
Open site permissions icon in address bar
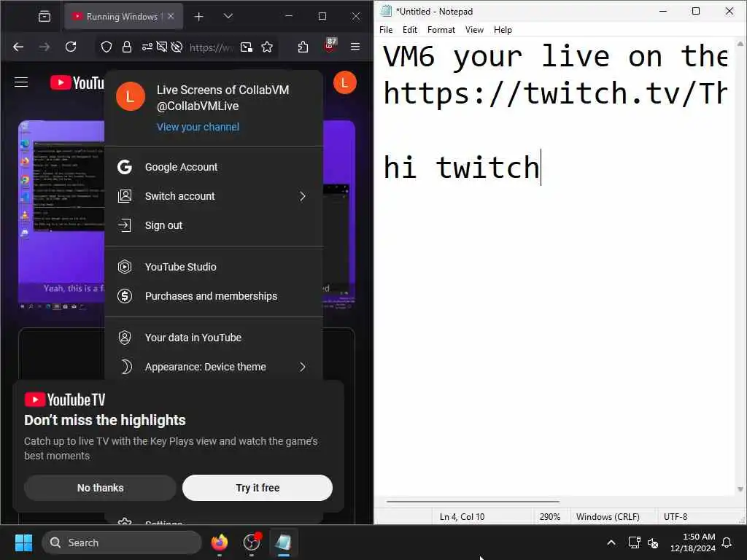[147, 47]
